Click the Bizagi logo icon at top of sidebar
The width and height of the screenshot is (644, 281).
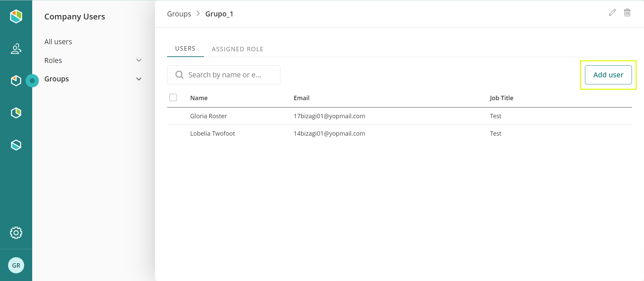coord(16,16)
